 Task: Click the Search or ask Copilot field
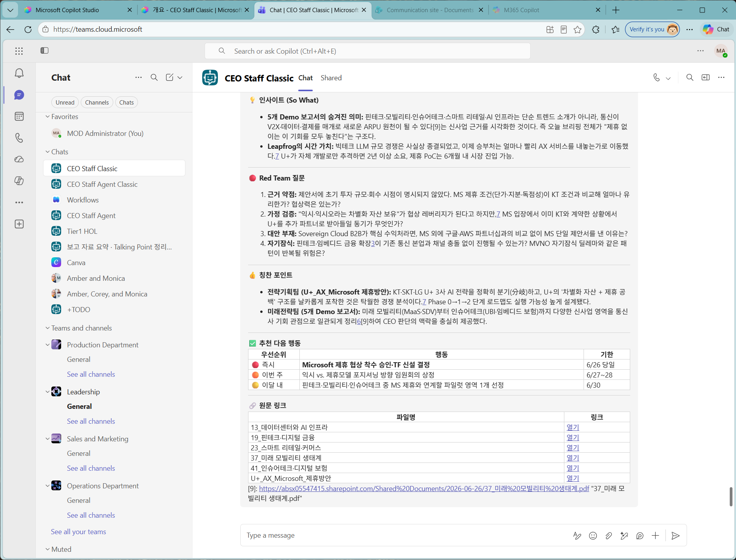click(368, 51)
